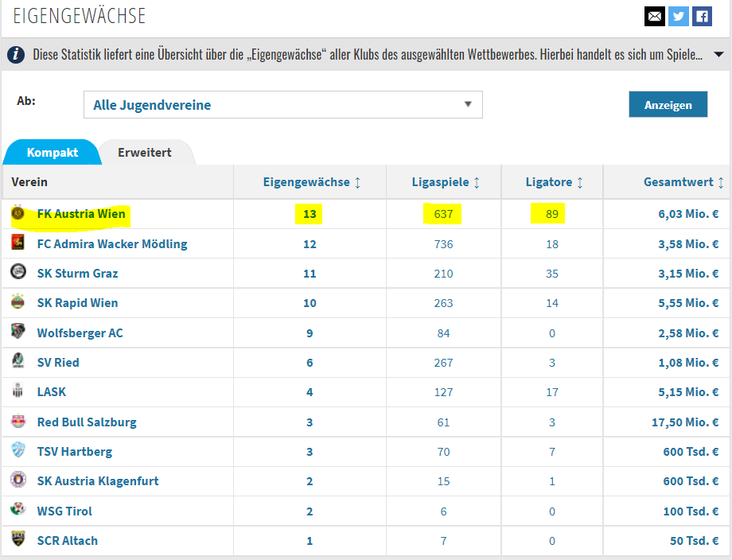The width and height of the screenshot is (732, 560).
Task: Open the LASK team link
Action: 52,392
